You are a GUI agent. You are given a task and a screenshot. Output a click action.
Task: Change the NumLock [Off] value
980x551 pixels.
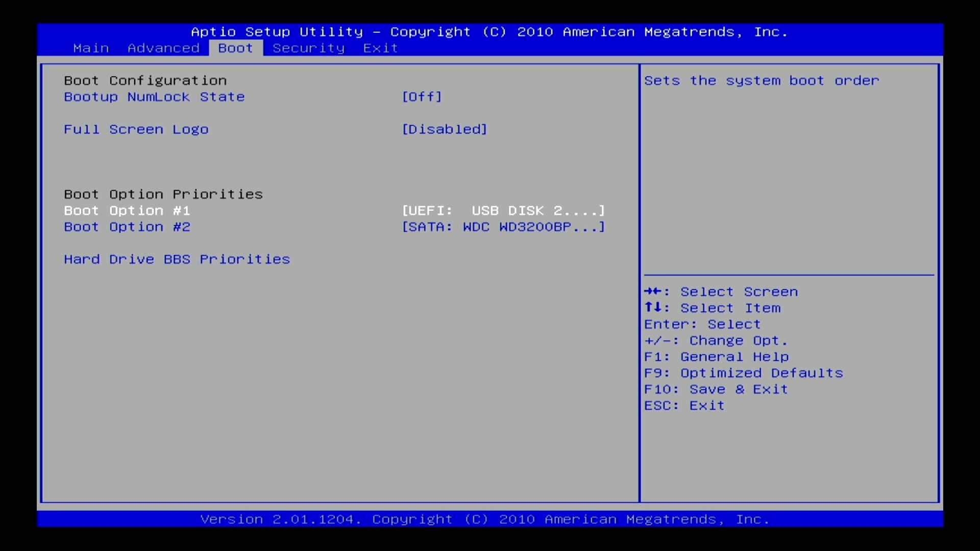coord(422,97)
